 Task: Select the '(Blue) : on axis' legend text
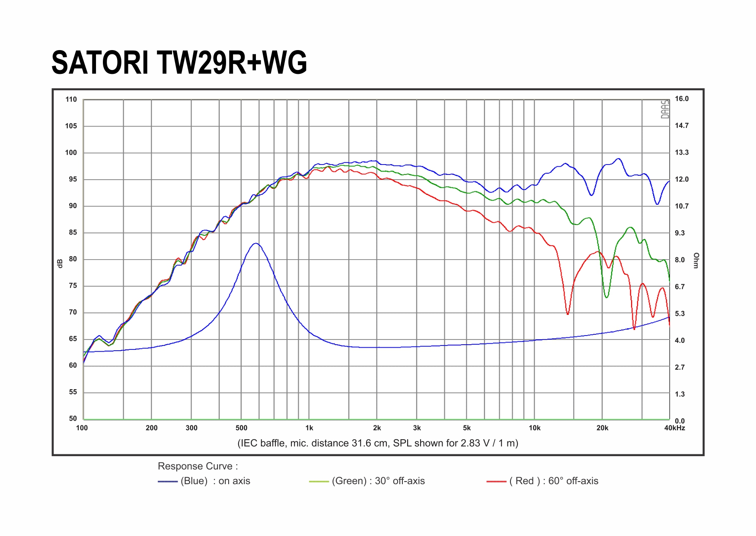click(215, 481)
